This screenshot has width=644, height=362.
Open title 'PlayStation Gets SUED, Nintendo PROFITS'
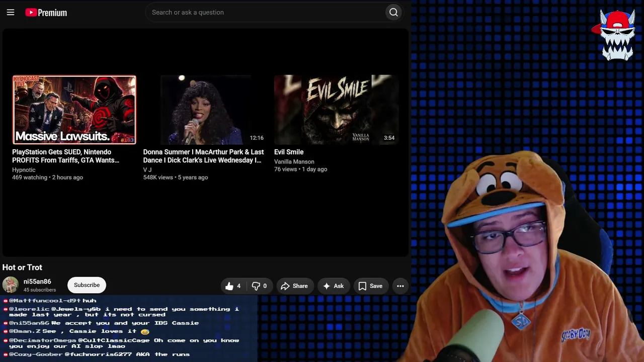(66, 156)
